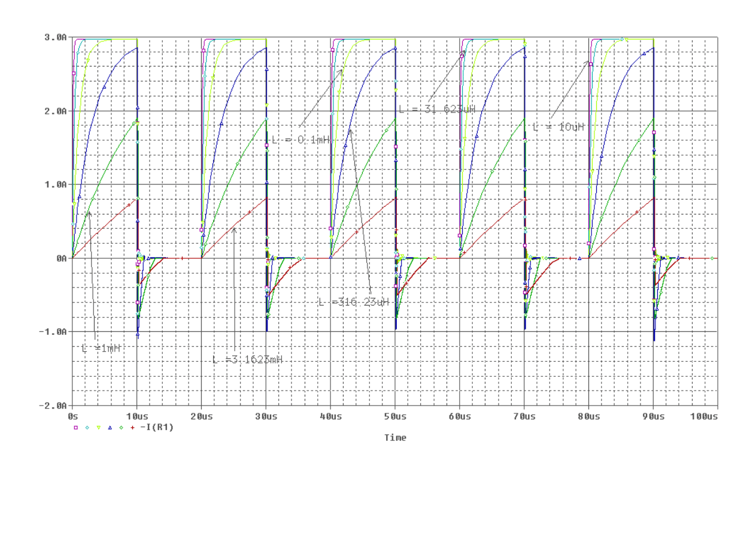Select the L = 31.623uH annotation
756x535 pixels.
441,110
